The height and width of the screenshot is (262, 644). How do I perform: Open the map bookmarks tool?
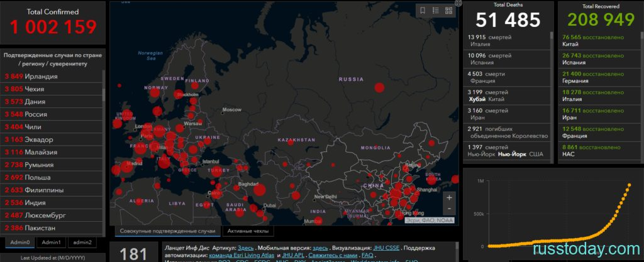(423, 11)
